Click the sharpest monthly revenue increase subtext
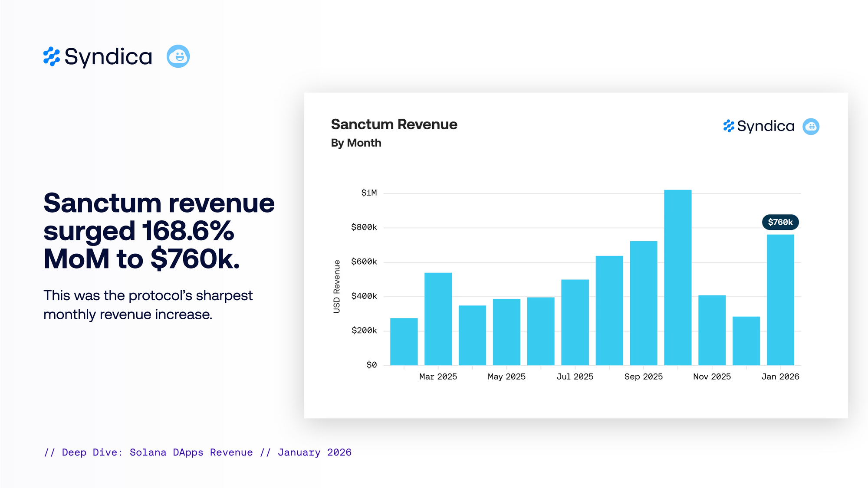This screenshot has height=488, width=868. point(148,305)
